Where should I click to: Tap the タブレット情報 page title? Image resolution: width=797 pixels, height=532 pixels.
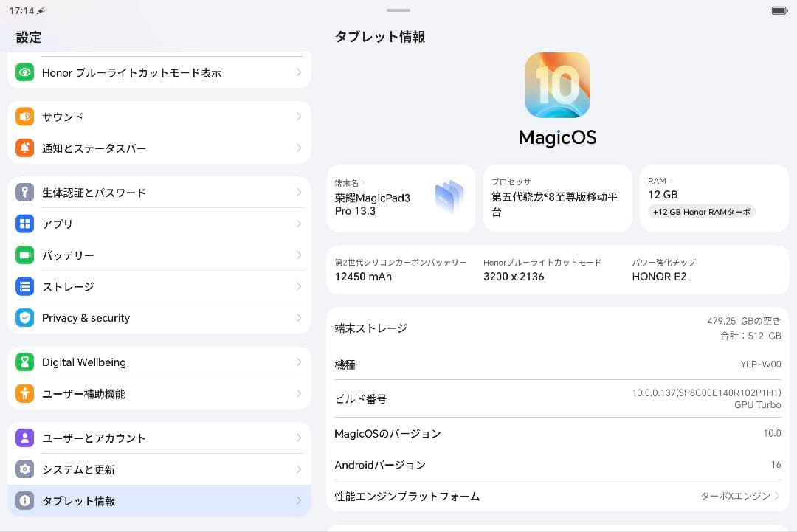click(380, 37)
